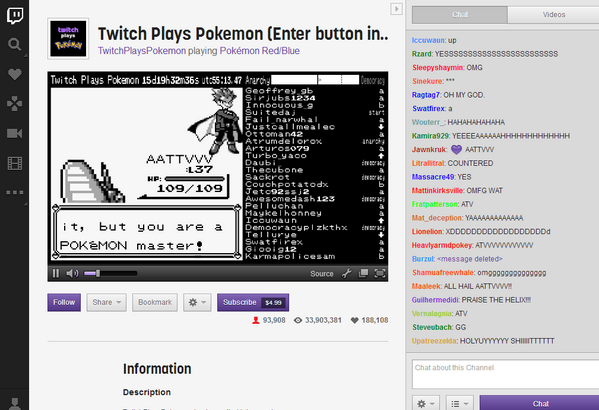Image resolution: width=599 pixels, height=410 pixels.
Task: Click username Swatfirex in chat
Action: pyautogui.click(x=429, y=109)
